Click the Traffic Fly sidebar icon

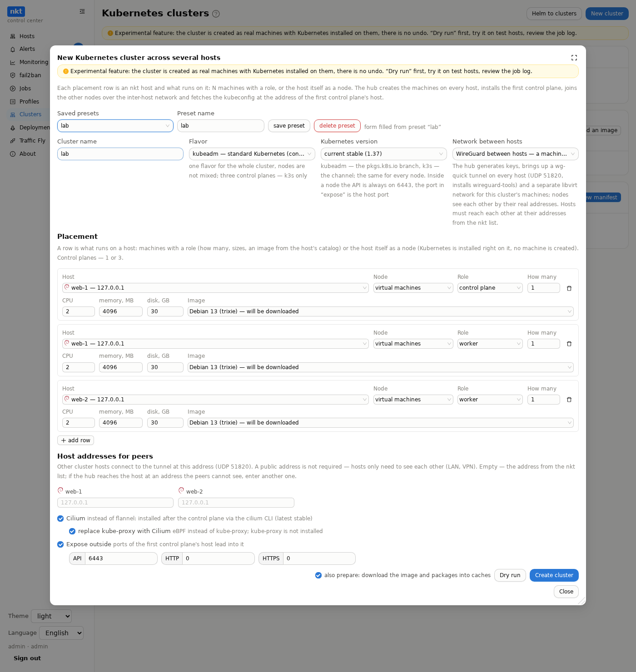click(13, 141)
